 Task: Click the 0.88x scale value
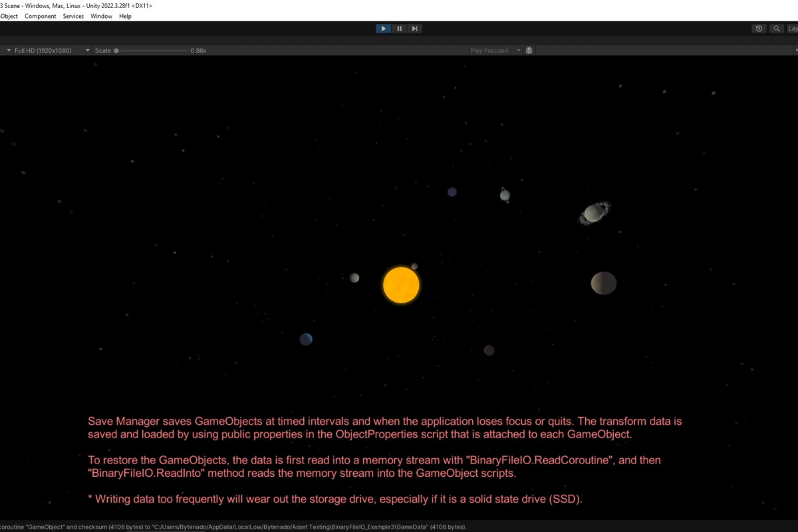(x=198, y=51)
